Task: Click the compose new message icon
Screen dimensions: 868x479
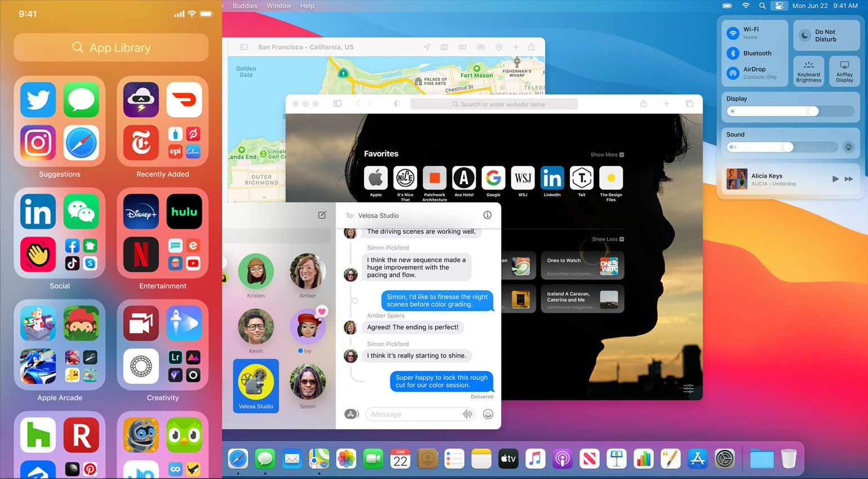Action: click(322, 215)
